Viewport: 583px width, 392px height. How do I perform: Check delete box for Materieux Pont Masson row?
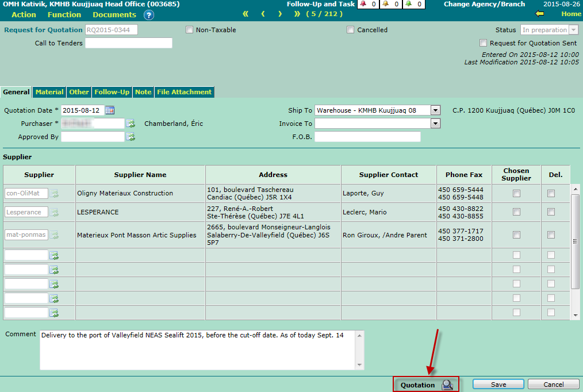pyautogui.click(x=551, y=235)
